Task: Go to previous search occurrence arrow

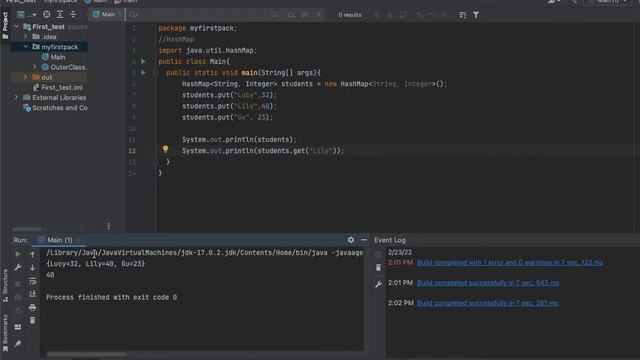Action: [376, 15]
